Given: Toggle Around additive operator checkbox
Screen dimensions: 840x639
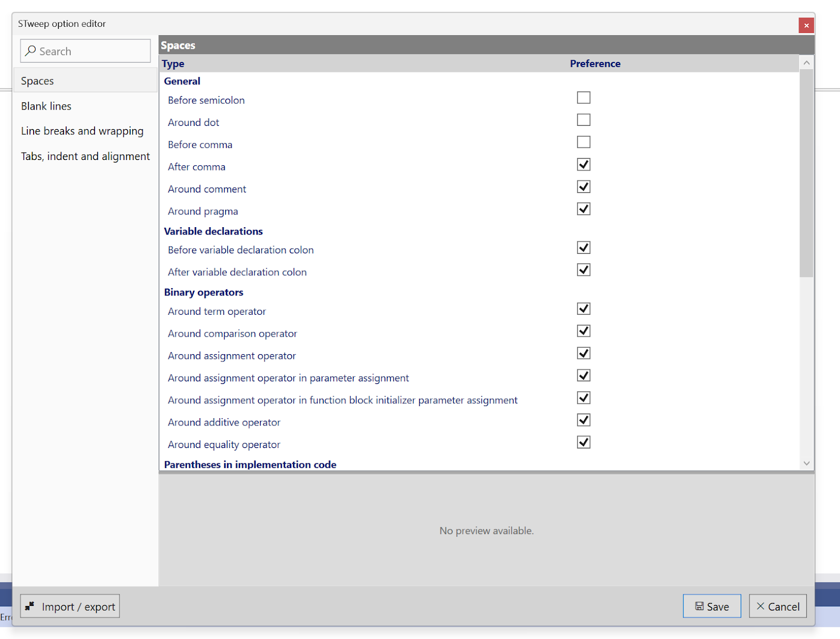Looking at the screenshot, I should coord(583,420).
